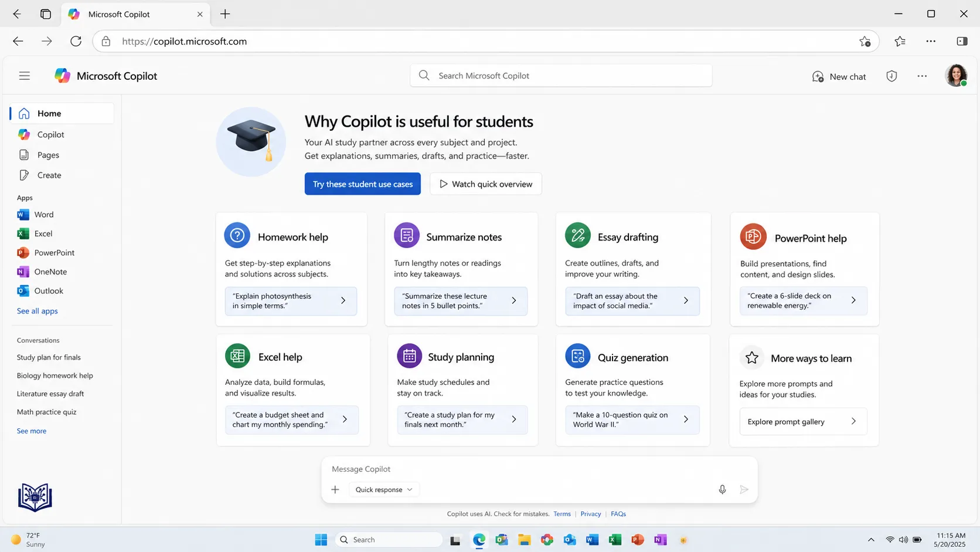Click the Essay drafting pencil icon
This screenshot has height=552, width=980.
point(578,236)
